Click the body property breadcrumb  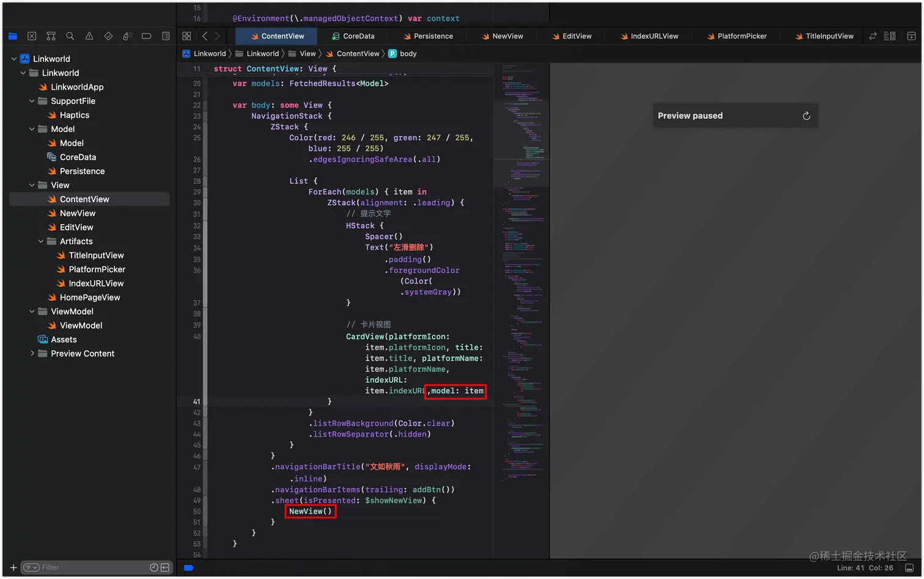point(403,54)
